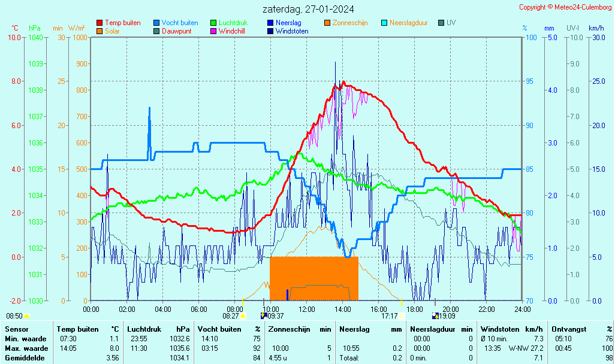Click the moon icon beside 09:37

pyautogui.click(x=264, y=316)
